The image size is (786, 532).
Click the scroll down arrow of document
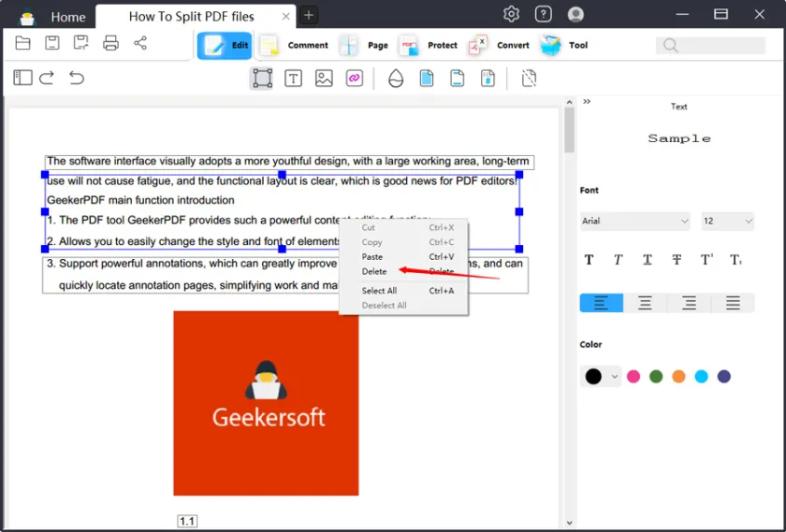(x=569, y=523)
